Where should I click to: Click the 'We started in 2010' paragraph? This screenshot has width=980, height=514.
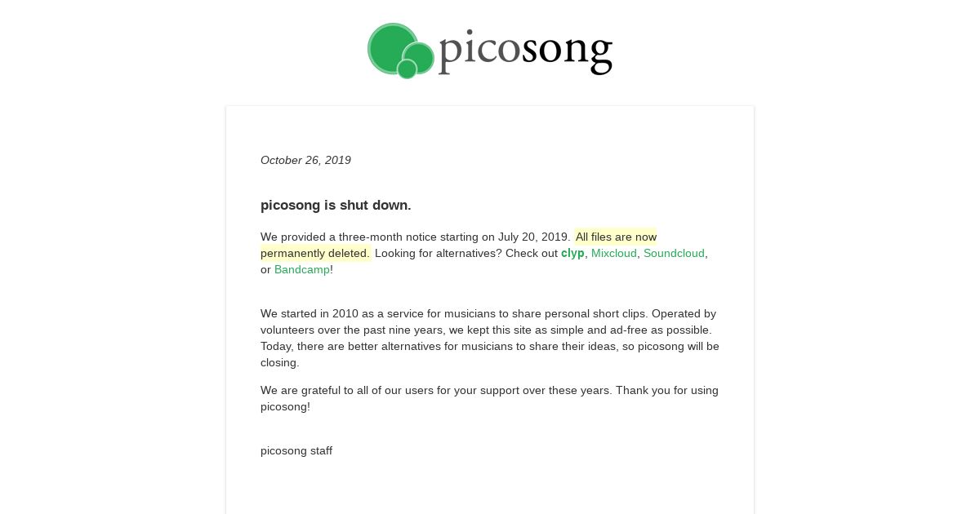click(x=490, y=338)
